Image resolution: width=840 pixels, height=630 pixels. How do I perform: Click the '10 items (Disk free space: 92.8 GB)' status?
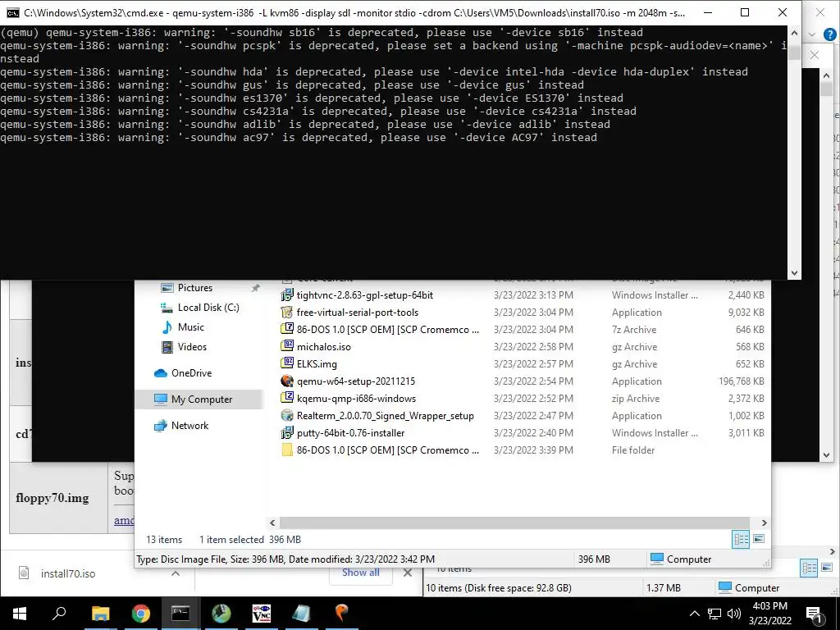[x=498, y=587]
